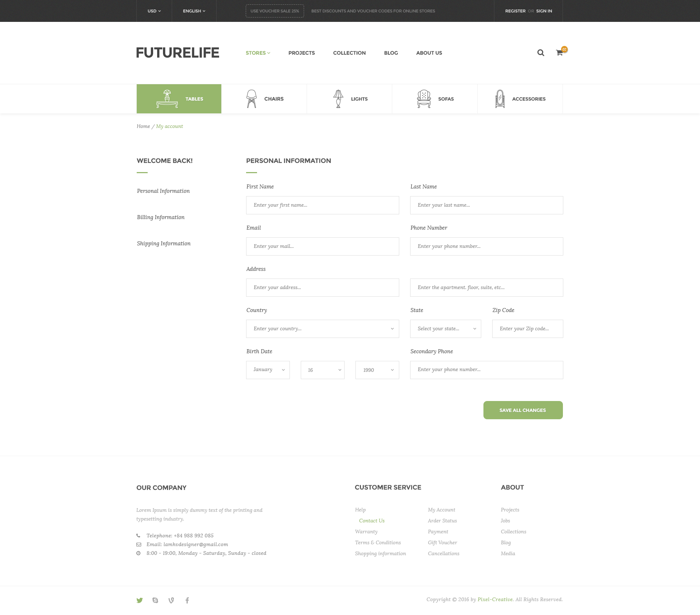Open the Accessories mirror category
700x615 pixels.
500,99
